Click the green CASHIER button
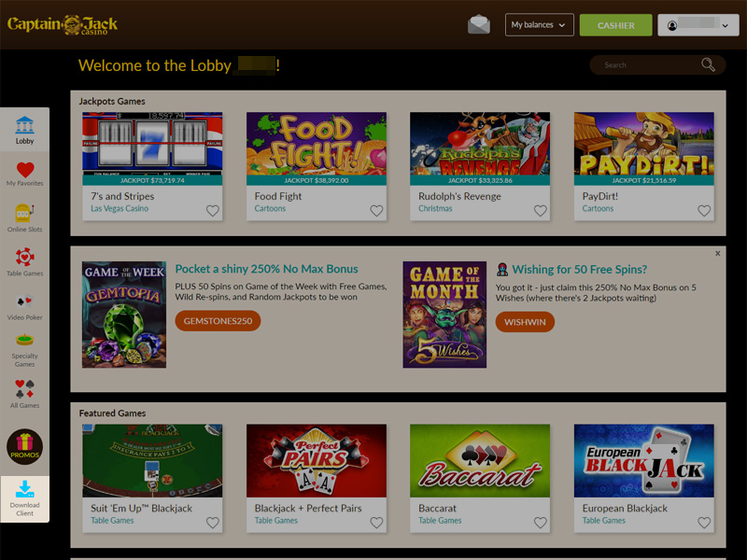The image size is (747, 560). 615,25
